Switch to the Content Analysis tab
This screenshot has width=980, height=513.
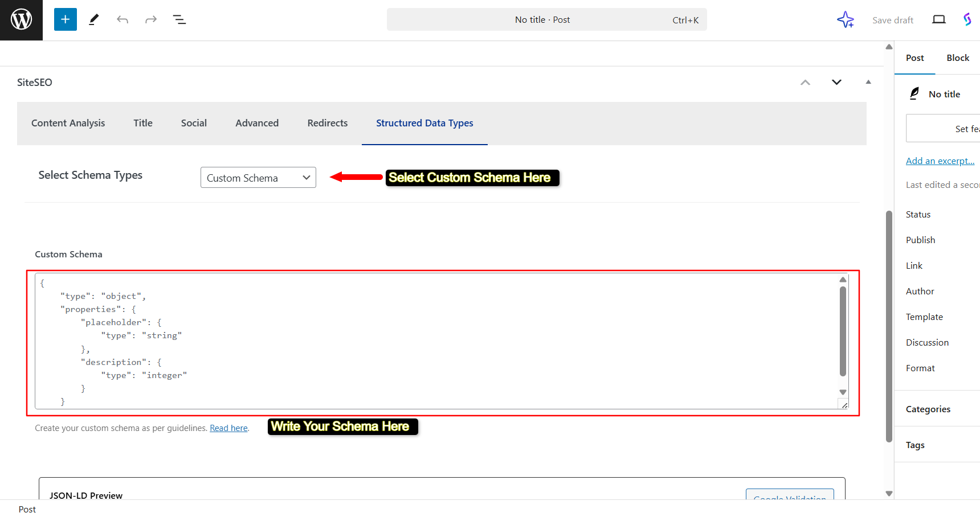(68, 123)
